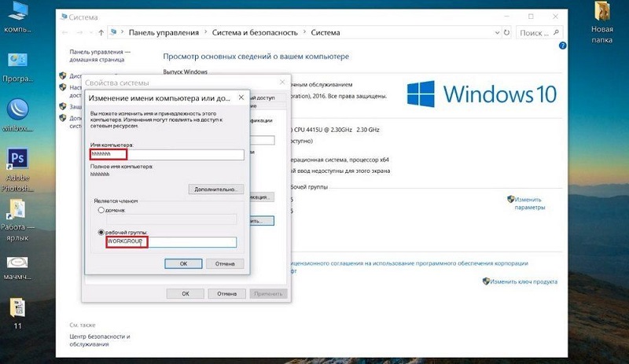Open the Новая папка desktop folder

pyautogui.click(x=601, y=12)
